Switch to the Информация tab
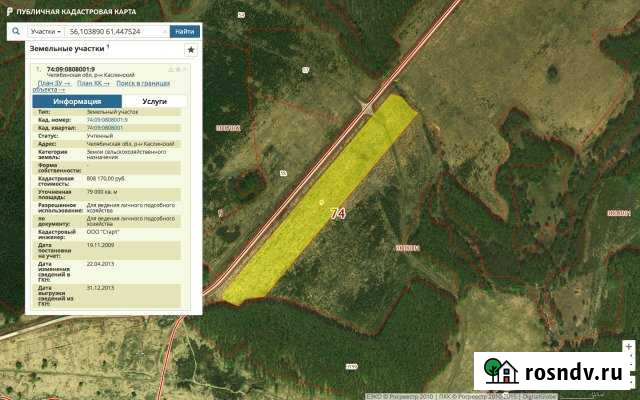The height and width of the screenshot is (400, 640). pyautogui.click(x=77, y=101)
